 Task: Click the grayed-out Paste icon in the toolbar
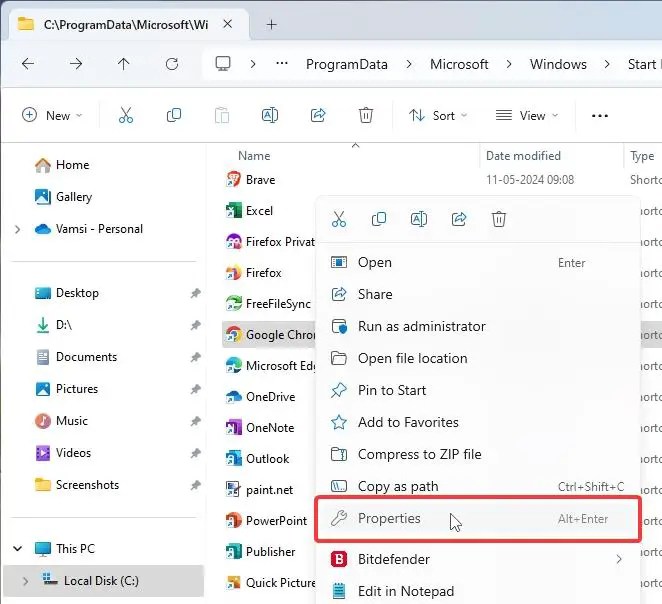click(222, 115)
